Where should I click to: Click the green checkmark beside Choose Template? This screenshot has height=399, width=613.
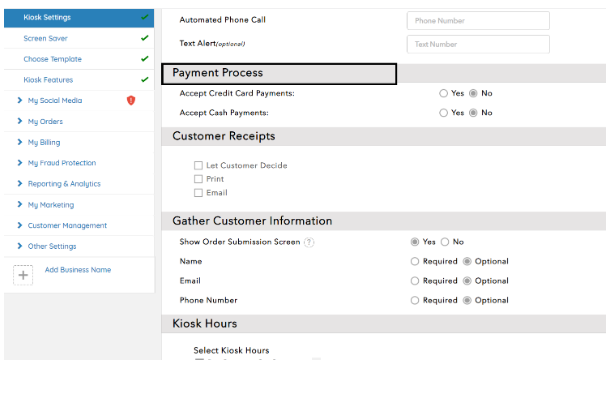point(145,59)
